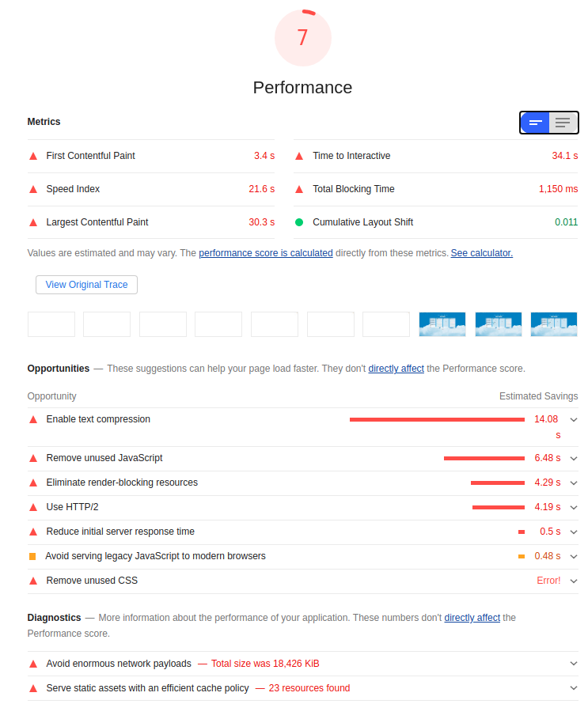
Task: Click the red triangle beside Enable text compression
Action: click(x=32, y=419)
